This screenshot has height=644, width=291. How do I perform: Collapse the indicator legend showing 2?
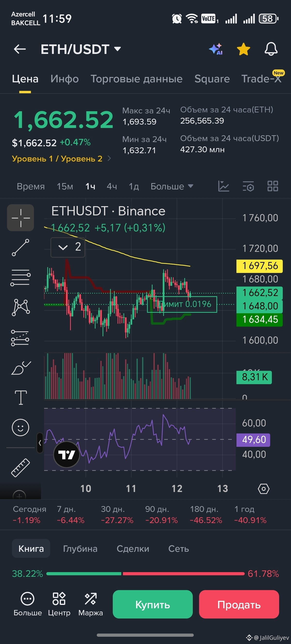(x=68, y=247)
